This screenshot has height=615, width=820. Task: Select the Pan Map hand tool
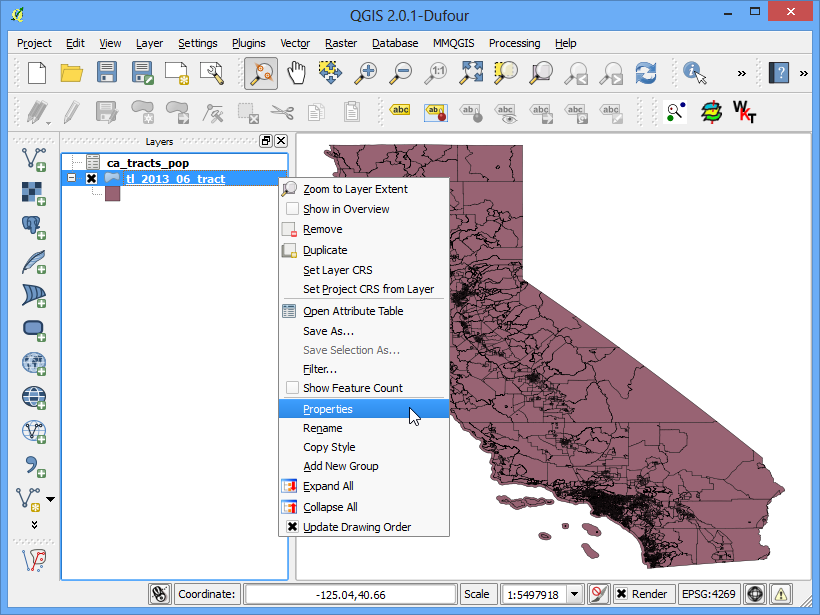pos(296,73)
